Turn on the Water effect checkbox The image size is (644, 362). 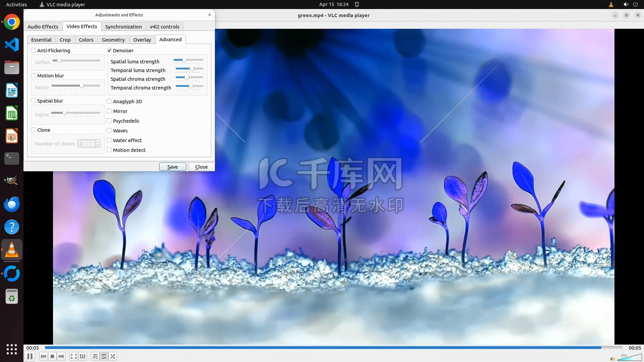point(109,140)
